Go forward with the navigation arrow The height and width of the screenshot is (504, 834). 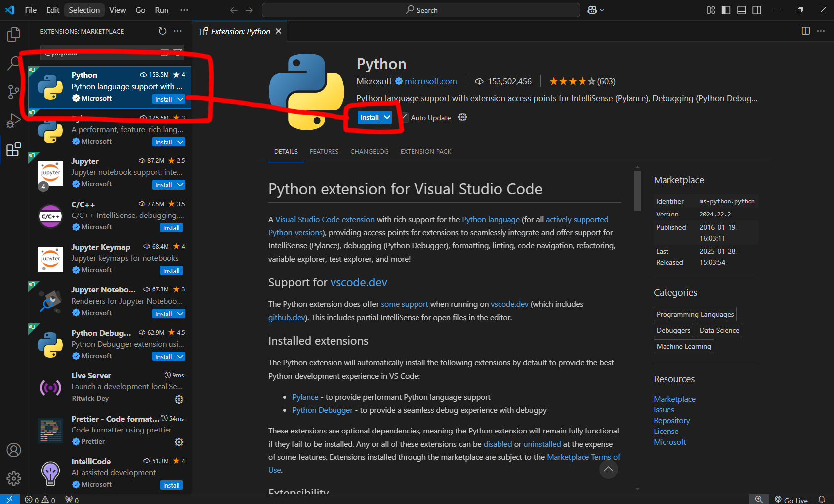(x=250, y=10)
